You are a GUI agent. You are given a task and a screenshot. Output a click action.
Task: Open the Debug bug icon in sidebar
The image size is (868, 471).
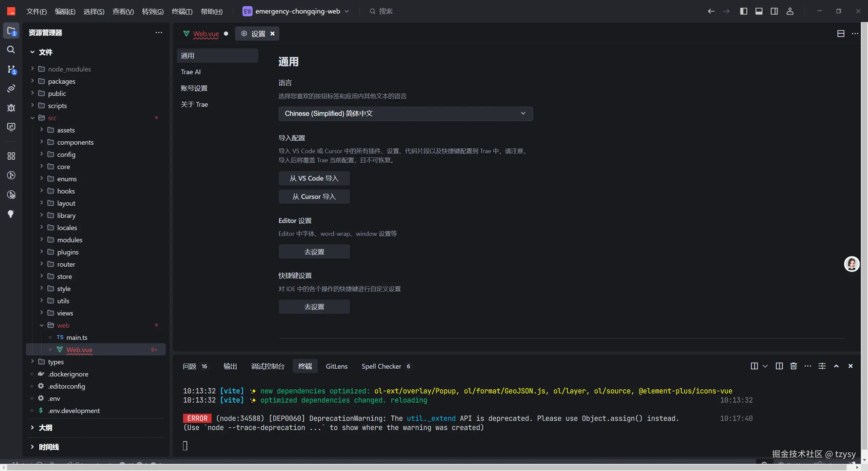pyautogui.click(x=11, y=108)
